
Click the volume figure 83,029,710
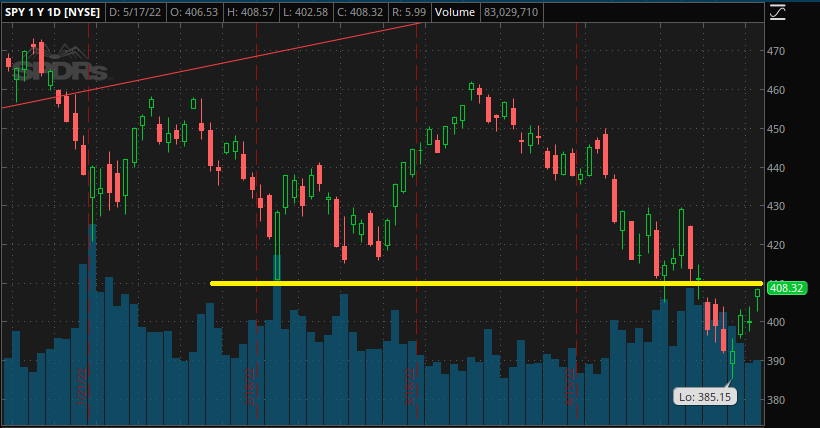click(x=511, y=12)
